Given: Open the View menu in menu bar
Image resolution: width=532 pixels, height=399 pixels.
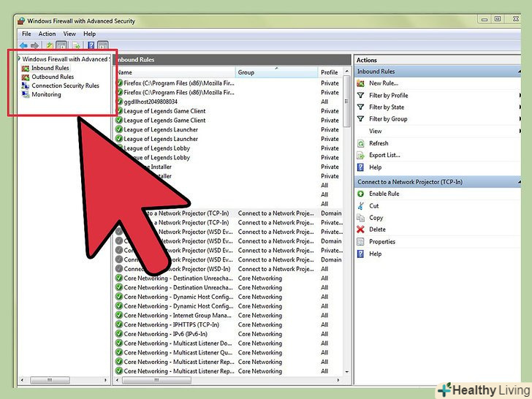Looking at the screenshot, I should (x=69, y=34).
